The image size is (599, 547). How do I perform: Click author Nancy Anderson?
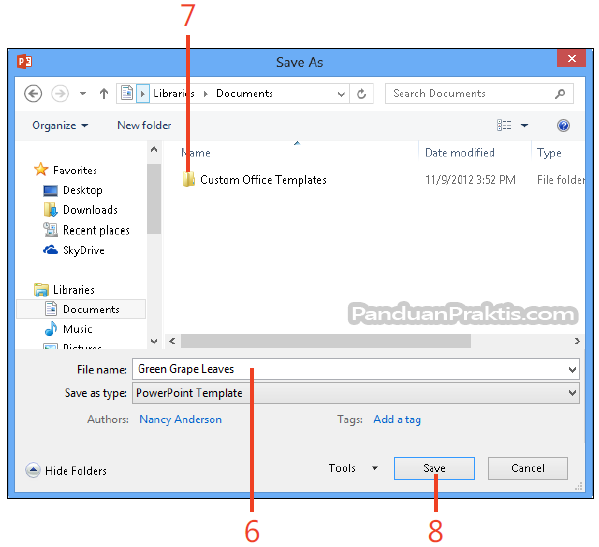pyautogui.click(x=180, y=419)
